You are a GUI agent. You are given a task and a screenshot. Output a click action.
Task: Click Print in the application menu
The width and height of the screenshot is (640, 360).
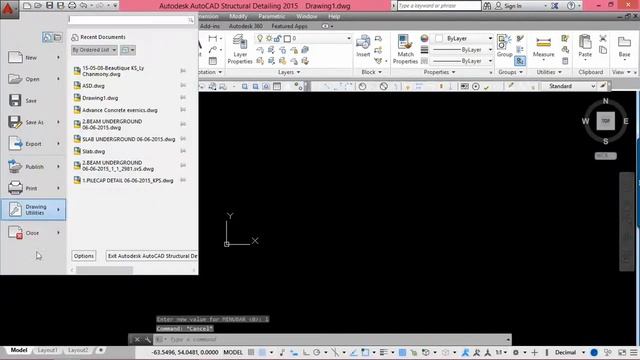pos(33,188)
